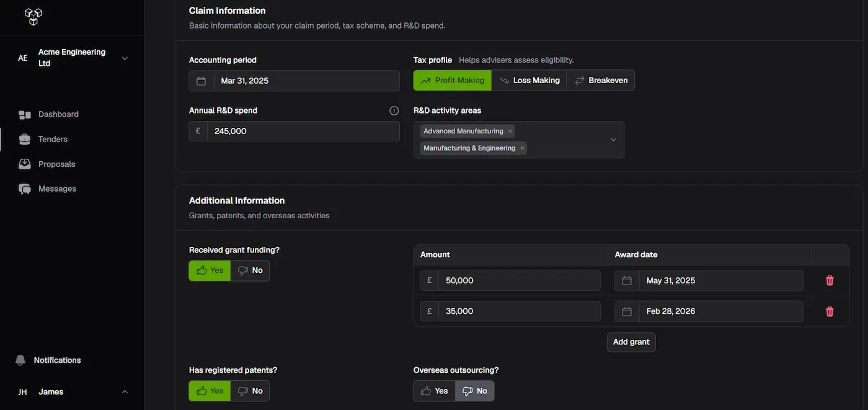
Task: Click the Claim Information heading
Action: coord(227,11)
